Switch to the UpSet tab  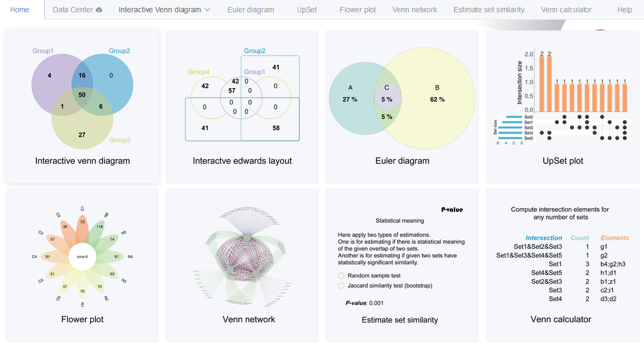(x=307, y=10)
